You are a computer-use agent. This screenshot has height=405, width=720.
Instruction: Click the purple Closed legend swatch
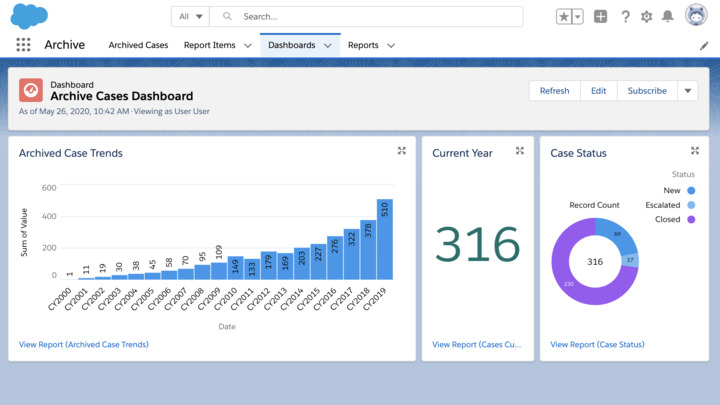point(691,220)
